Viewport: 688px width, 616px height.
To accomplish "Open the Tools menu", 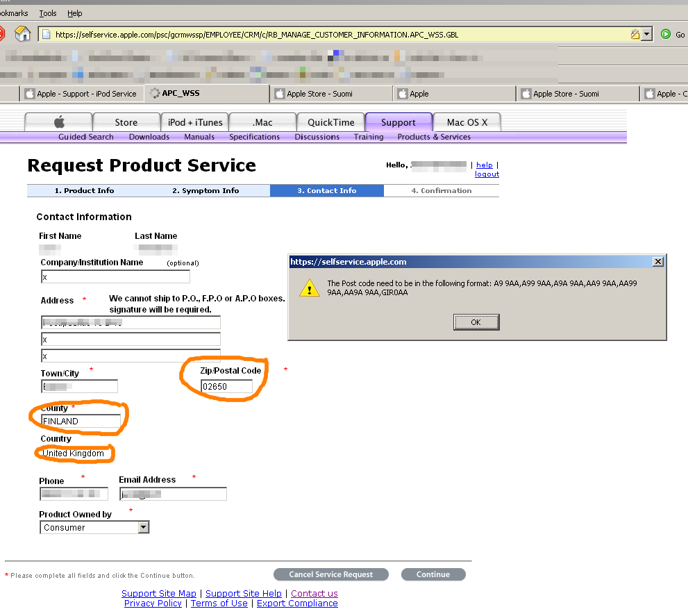I will [48, 13].
